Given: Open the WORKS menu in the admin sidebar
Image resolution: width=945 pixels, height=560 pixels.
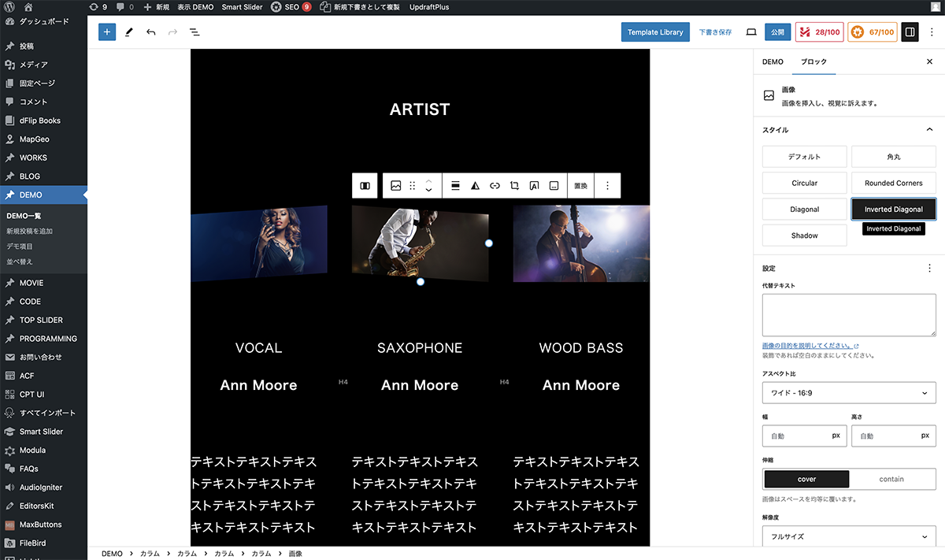Looking at the screenshot, I should tap(33, 158).
